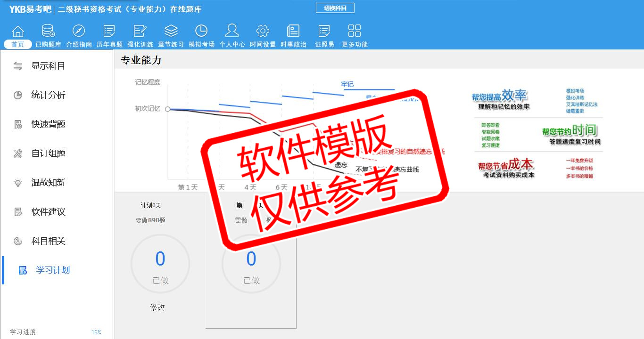
Task: Click the 第1天 axis label
Action: 188,187
